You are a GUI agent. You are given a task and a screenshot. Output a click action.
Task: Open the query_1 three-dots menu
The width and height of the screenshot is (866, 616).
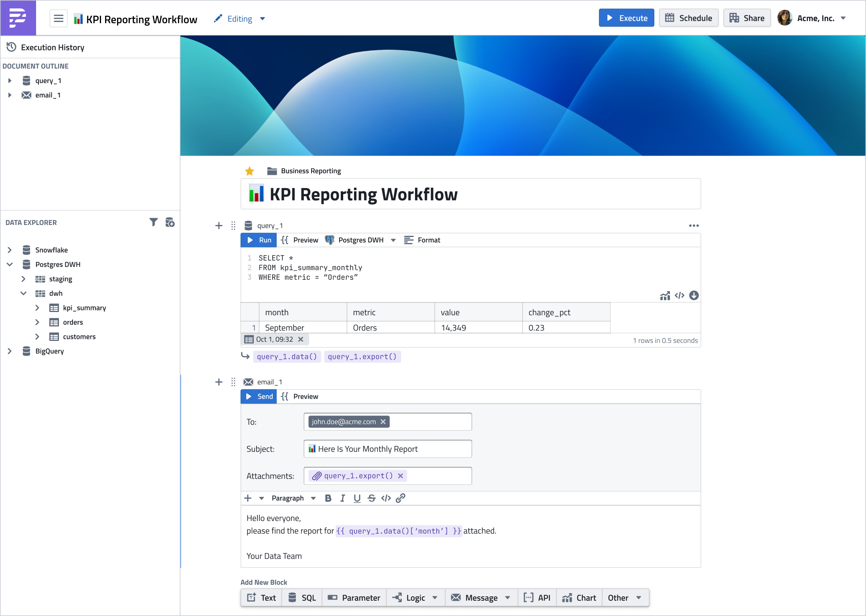694,226
